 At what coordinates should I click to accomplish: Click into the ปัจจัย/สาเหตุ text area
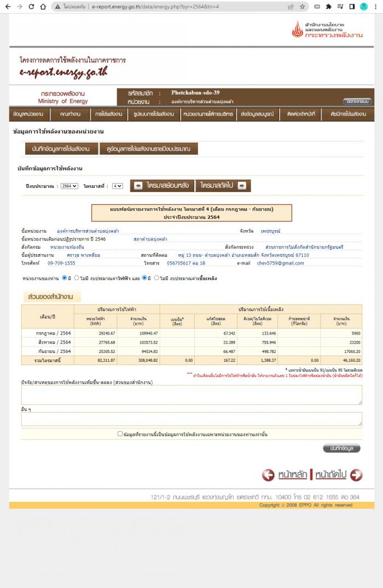(x=191, y=395)
